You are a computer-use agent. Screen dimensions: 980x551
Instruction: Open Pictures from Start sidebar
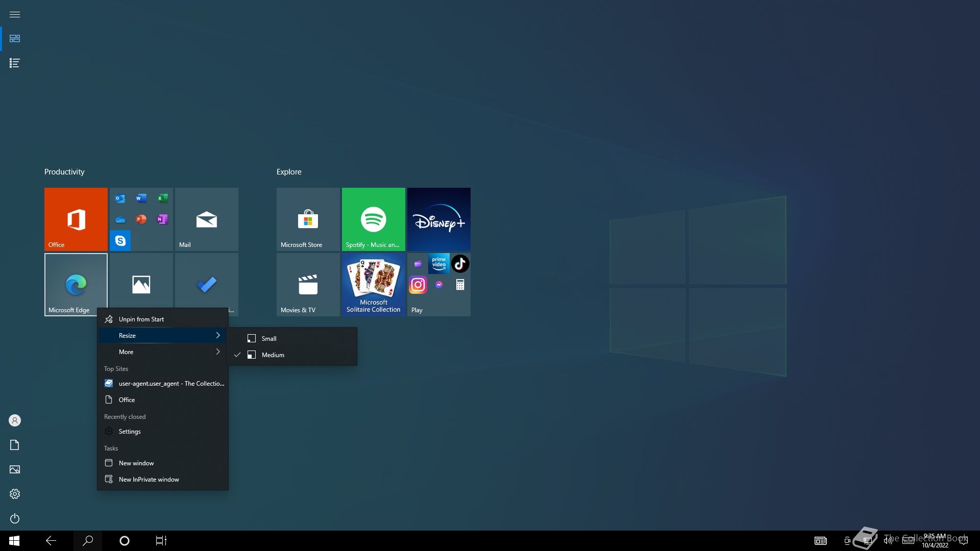point(15,469)
